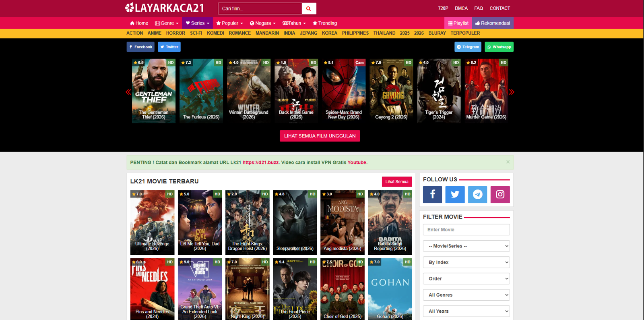This screenshot has height=320, width=644.
Task: Open the Trending menu item
Action: [x=325, y=23]
